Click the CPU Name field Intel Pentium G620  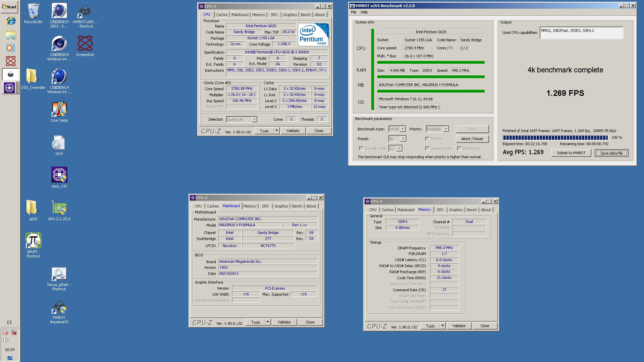261,26
